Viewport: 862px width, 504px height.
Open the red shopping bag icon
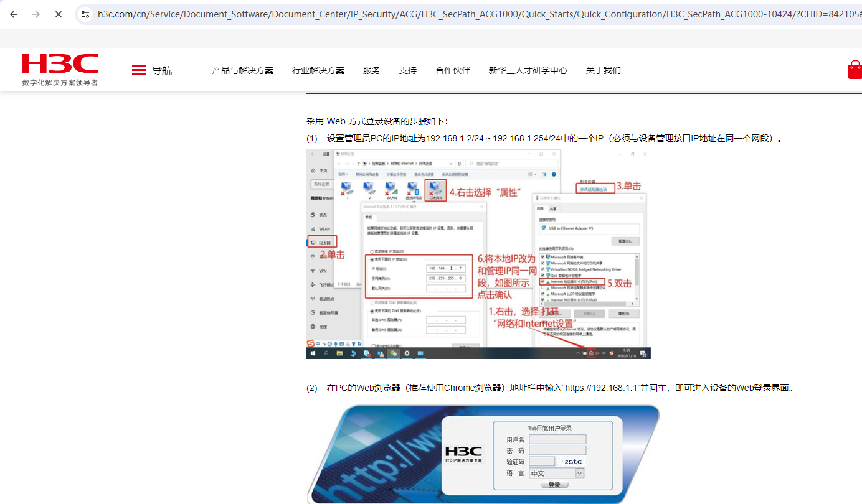pyautogui.click(x=855, y=70)
